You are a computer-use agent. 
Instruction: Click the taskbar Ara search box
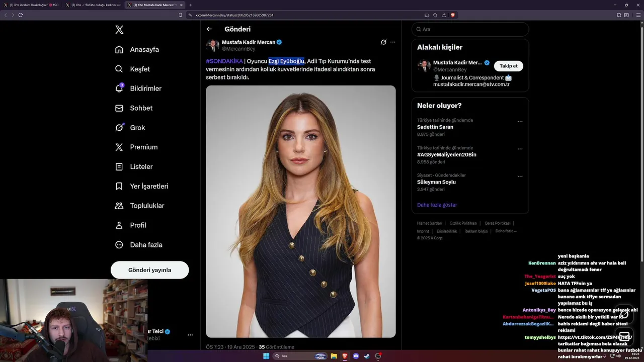pyautogui.click(x=300, y=356)
